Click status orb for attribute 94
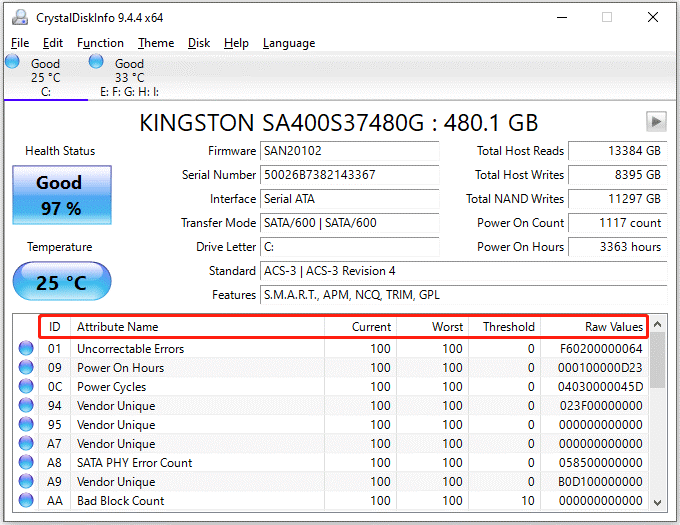Screen dimensions: 680x525 (26, 405)
